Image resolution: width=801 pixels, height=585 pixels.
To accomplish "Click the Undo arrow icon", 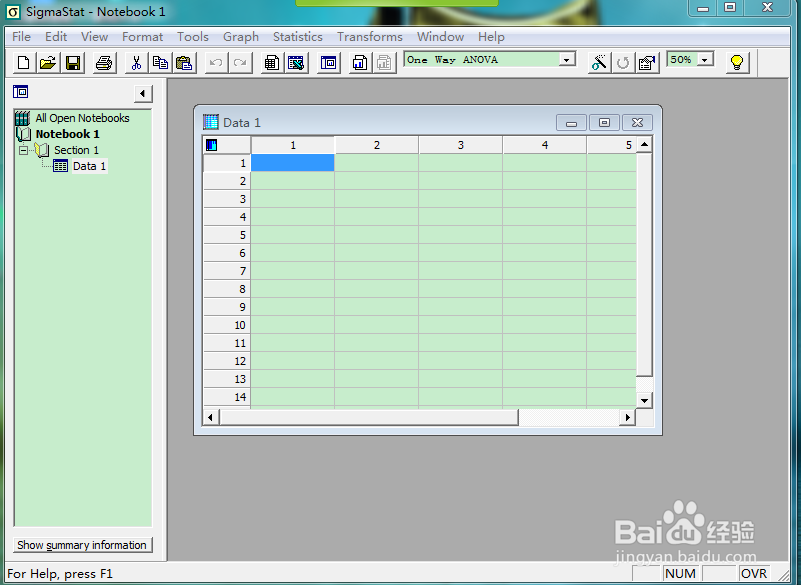I will pos(216,63).
